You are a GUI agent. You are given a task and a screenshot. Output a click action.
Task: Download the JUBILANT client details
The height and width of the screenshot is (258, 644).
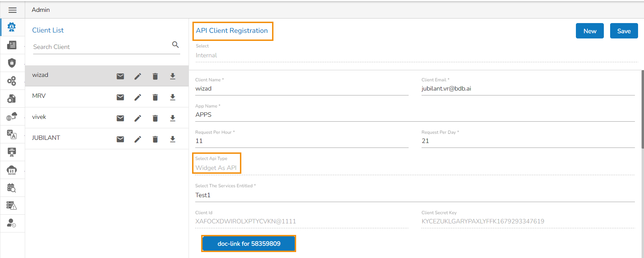[173, 139]
